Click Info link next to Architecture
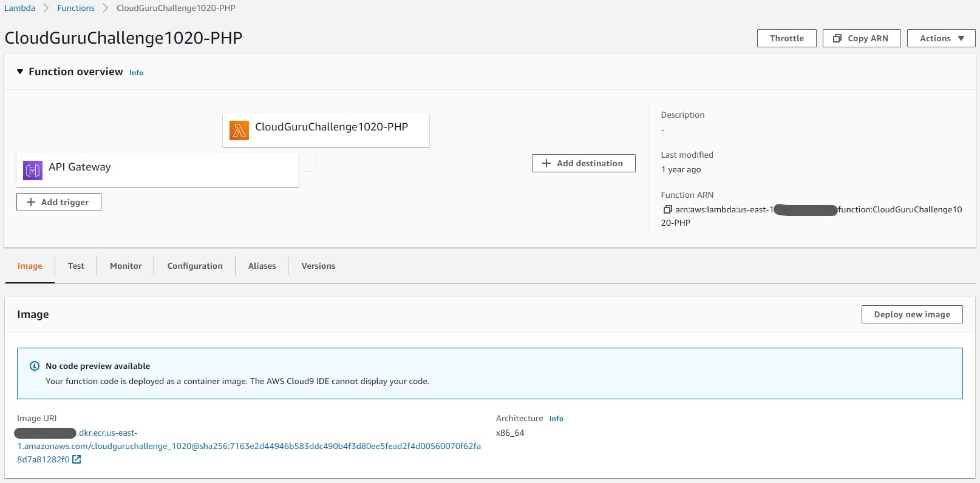 (556, 419)
